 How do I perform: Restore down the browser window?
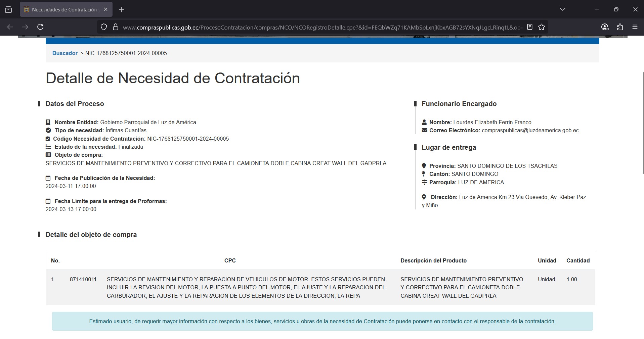[616, 9]
